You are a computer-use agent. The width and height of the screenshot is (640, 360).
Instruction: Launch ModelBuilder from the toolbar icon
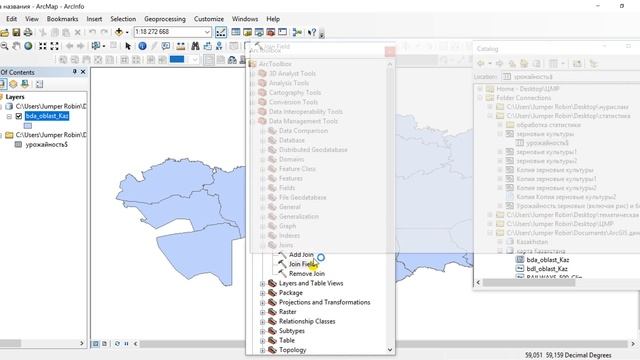[297, 32]
